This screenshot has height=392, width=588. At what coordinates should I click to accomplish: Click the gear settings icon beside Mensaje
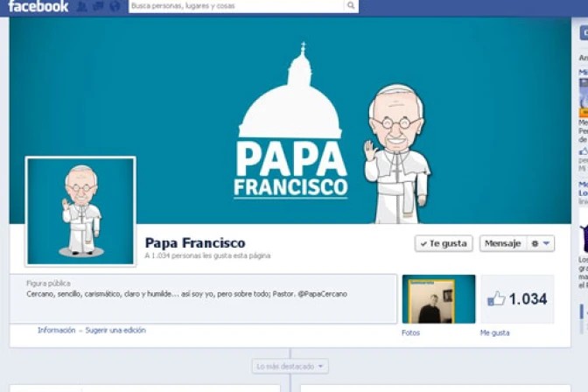point(535,243)
